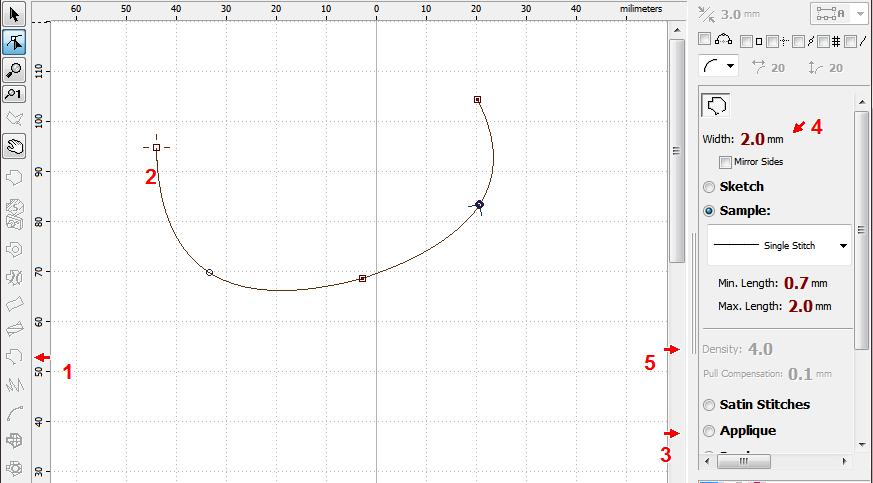Expand the curve type dropdown
The width and height of the screenshot is (873, 483).
(732, 67)
